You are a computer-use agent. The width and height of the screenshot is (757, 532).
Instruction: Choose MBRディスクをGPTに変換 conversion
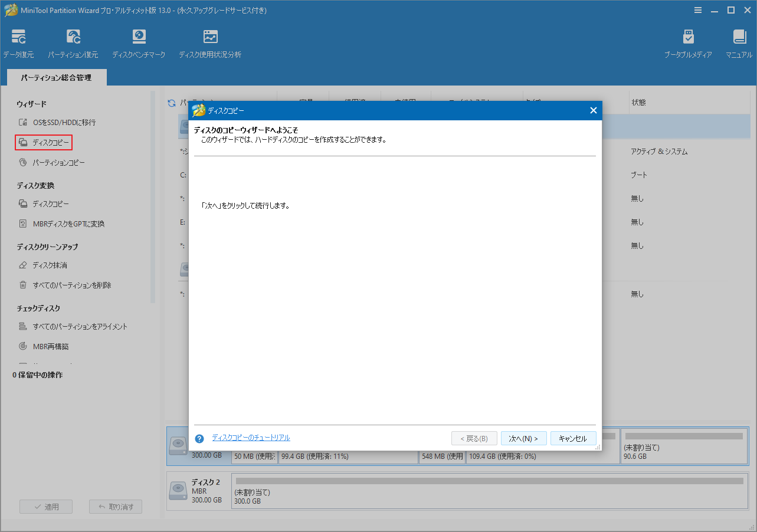68,224
